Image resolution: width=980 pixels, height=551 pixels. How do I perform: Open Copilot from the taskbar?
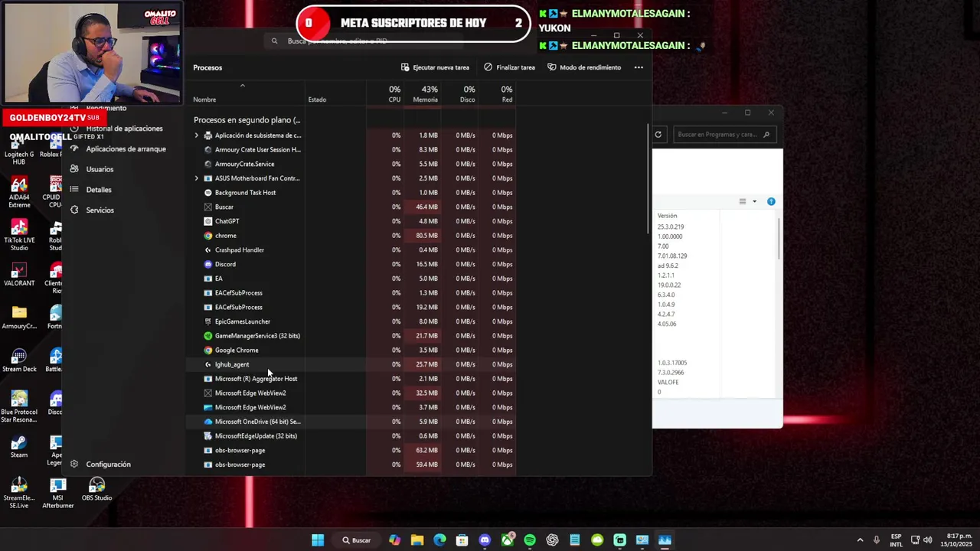pos(394,540)
